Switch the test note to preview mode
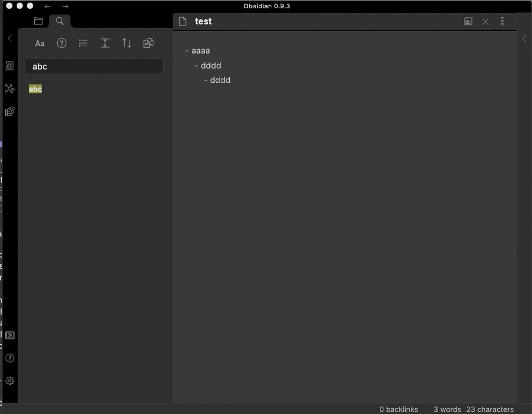 [468, 21]
